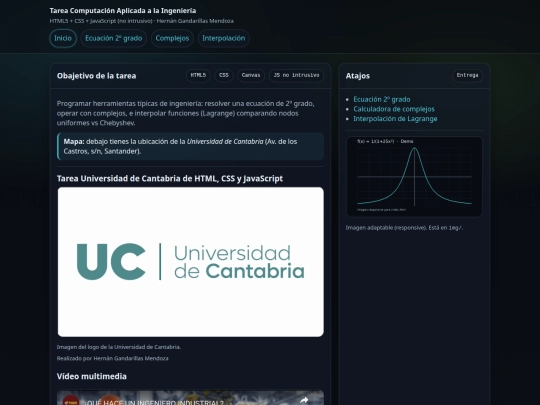Image resolution: width=540 pixels, height=405 pixels.
Task: Open the Interpolación tab
Action: tap(224, 38)
